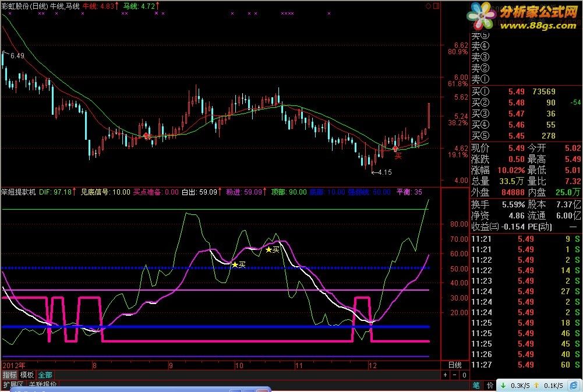Click the 见底信号: 10.00 indicator value
The height and width of the screenshot is (392, 583).
tap(105, 192)
